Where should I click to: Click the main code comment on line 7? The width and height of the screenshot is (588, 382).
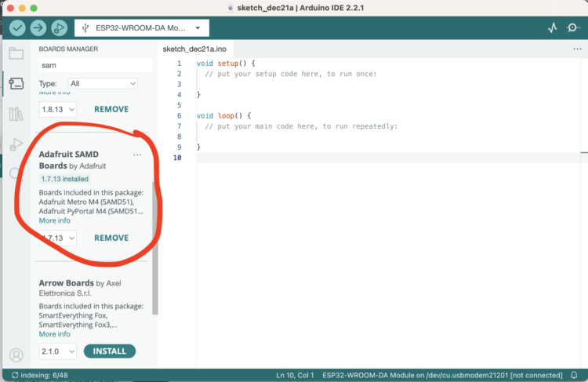301,126
